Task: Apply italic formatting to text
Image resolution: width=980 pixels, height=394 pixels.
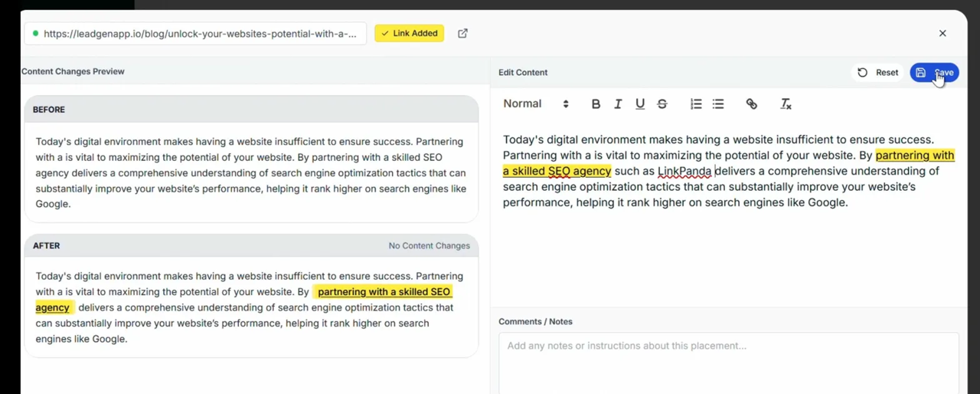Action: coord(618,104)
